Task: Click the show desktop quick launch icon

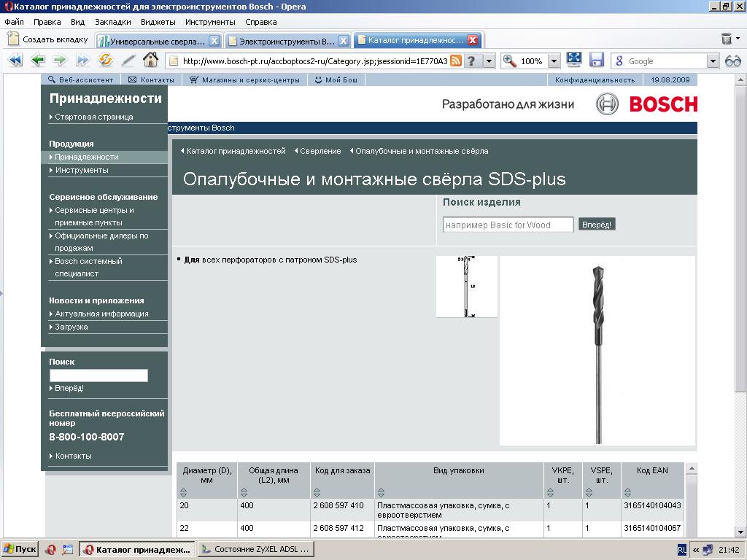Action: pos(68,550)
